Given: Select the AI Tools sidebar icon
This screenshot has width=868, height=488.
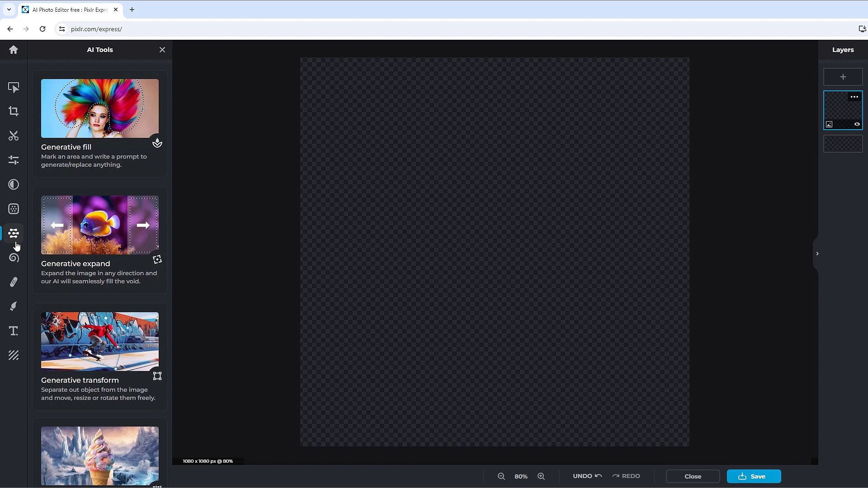Looking at the screenshot, I should (x=14, y=233).
